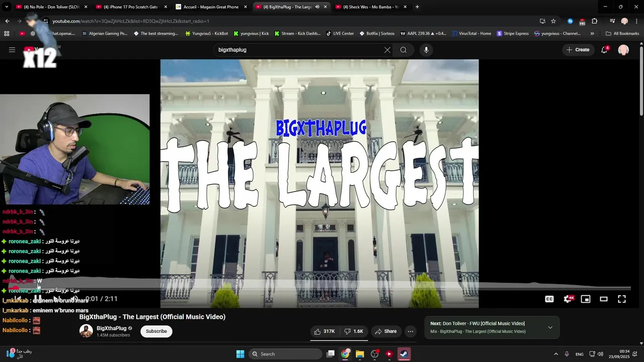Open Steam from the taskbar
The image size is (644, 362).
click(404, 354)
